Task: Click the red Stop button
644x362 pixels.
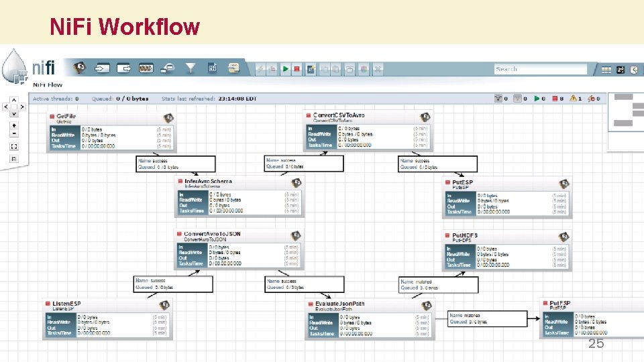Action: click(x=297, y=69)
